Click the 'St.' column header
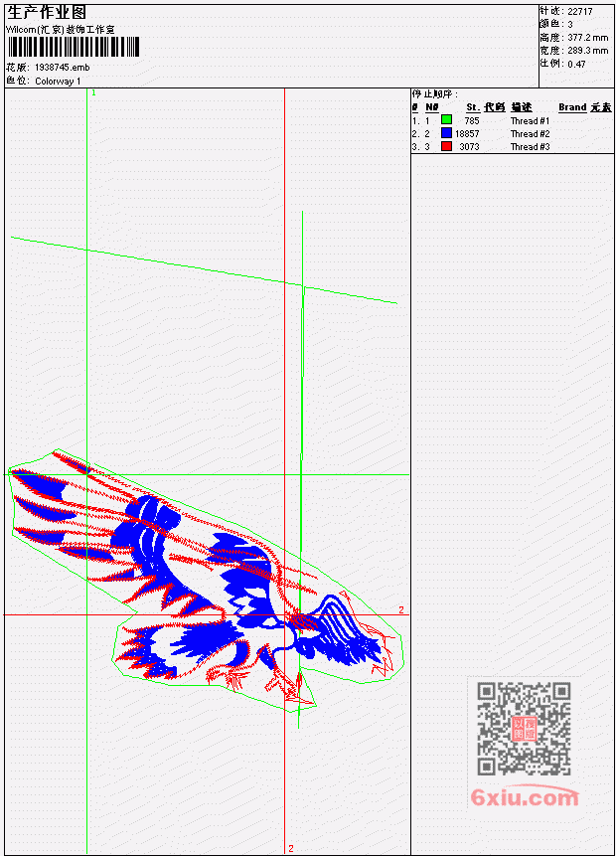This screenshot has width=616, height=856. [473, 107]
